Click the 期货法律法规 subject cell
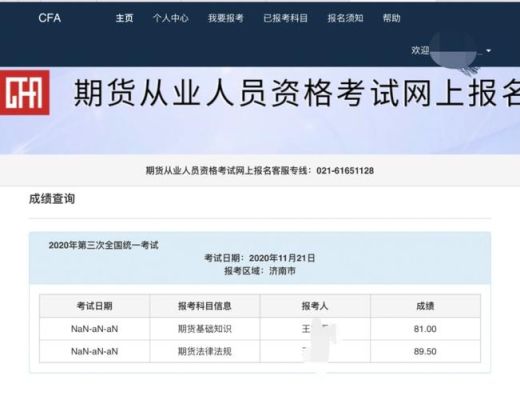Screen dimensions: 520x400 point(205,351)
